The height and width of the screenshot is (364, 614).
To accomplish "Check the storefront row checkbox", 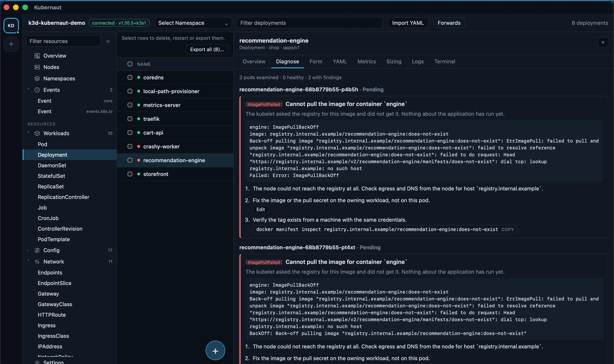I will (130, 174).
